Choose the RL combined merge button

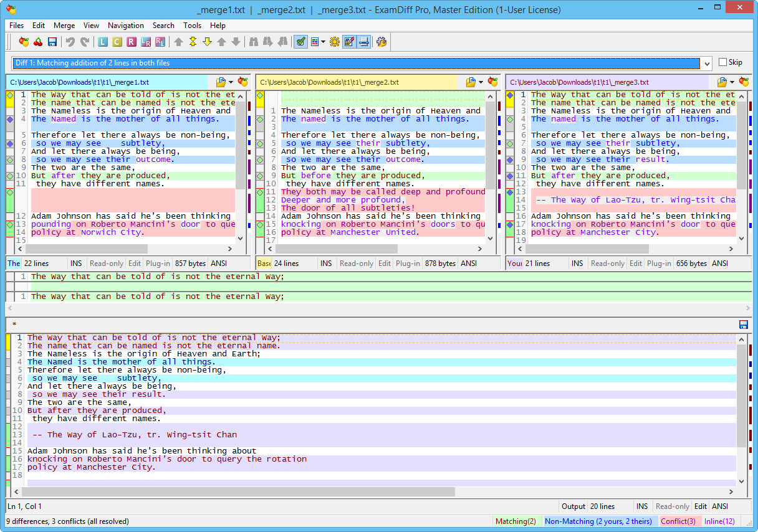tap(160, 42)
